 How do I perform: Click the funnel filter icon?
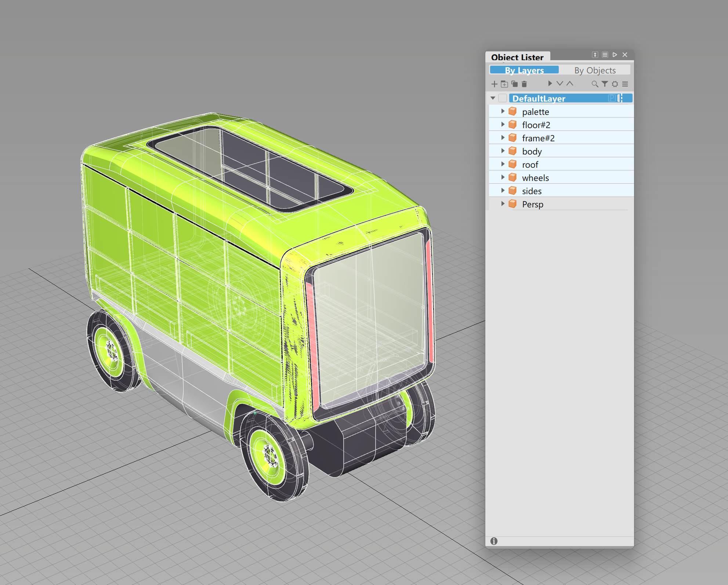[x=605, y=84]
